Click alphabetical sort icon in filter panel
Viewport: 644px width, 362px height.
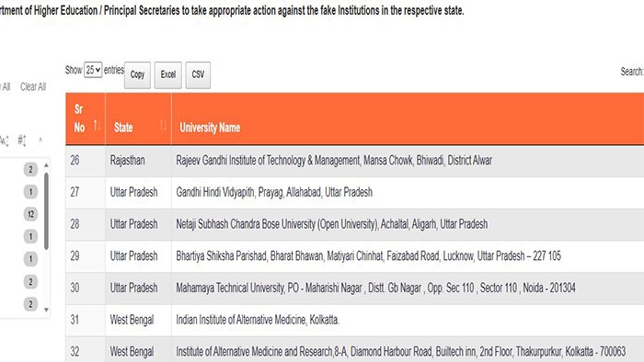pos(5,141)
